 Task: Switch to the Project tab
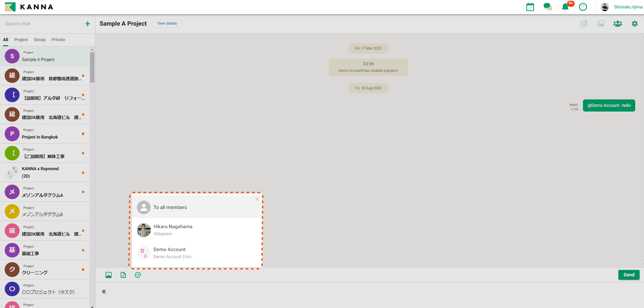[x=21, y=40]
